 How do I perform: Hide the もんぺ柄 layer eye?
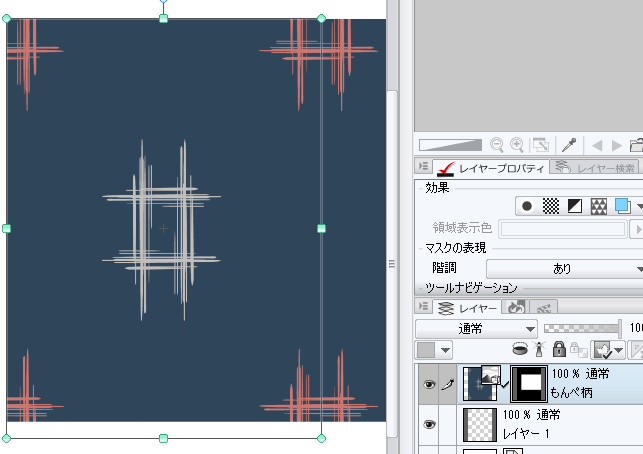click(429, 384)
